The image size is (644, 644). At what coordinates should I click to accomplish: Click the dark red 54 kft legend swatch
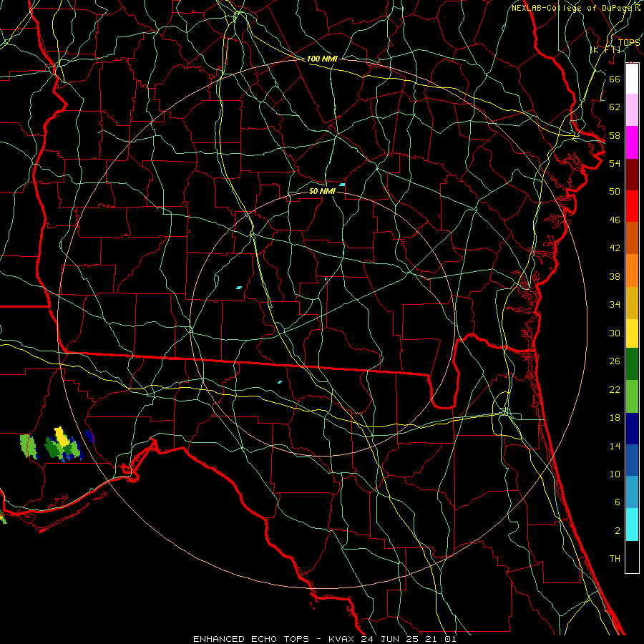click(632, 174)
